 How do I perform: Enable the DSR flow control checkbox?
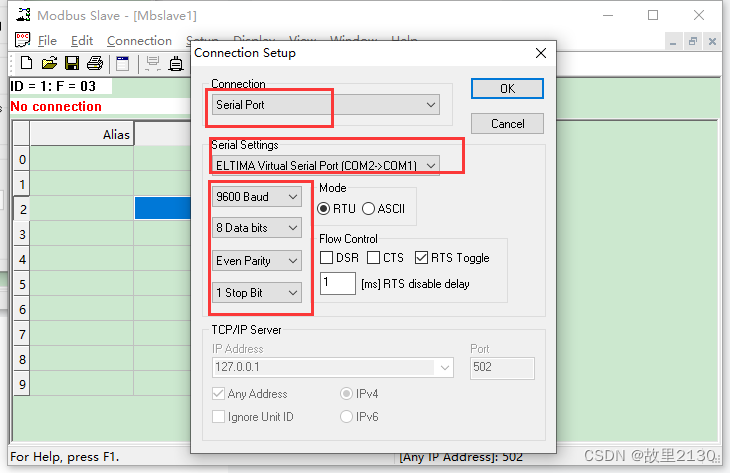pos(326,257)
